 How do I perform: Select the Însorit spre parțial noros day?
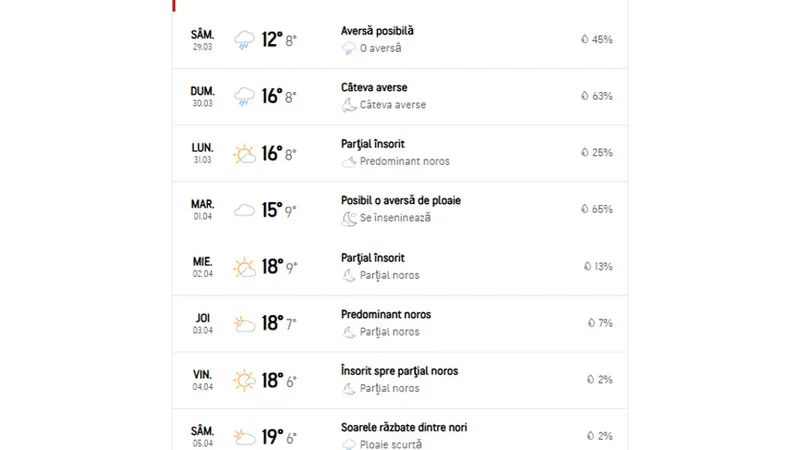click(400, 380)
